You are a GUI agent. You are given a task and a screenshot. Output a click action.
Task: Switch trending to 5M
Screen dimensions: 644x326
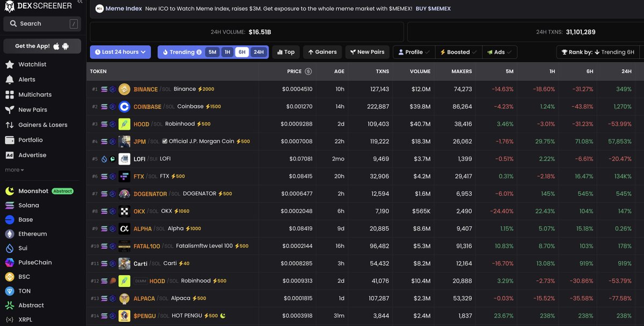[x=213, y=52]
